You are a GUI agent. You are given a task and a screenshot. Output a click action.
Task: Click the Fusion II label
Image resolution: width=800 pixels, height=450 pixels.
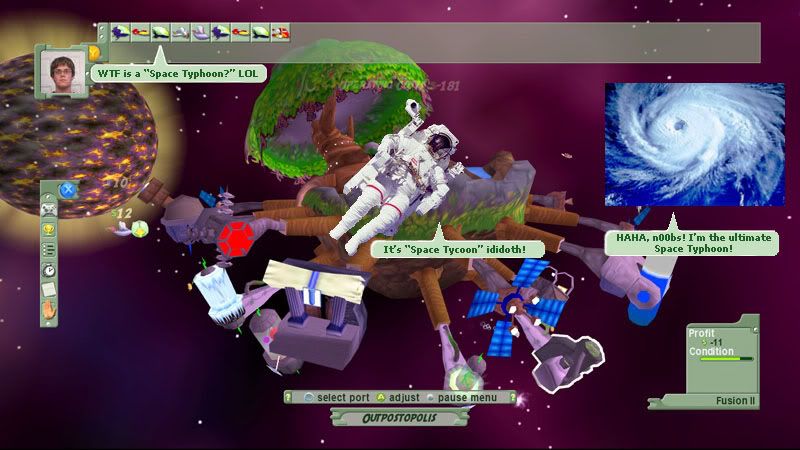tap(735, 401)
